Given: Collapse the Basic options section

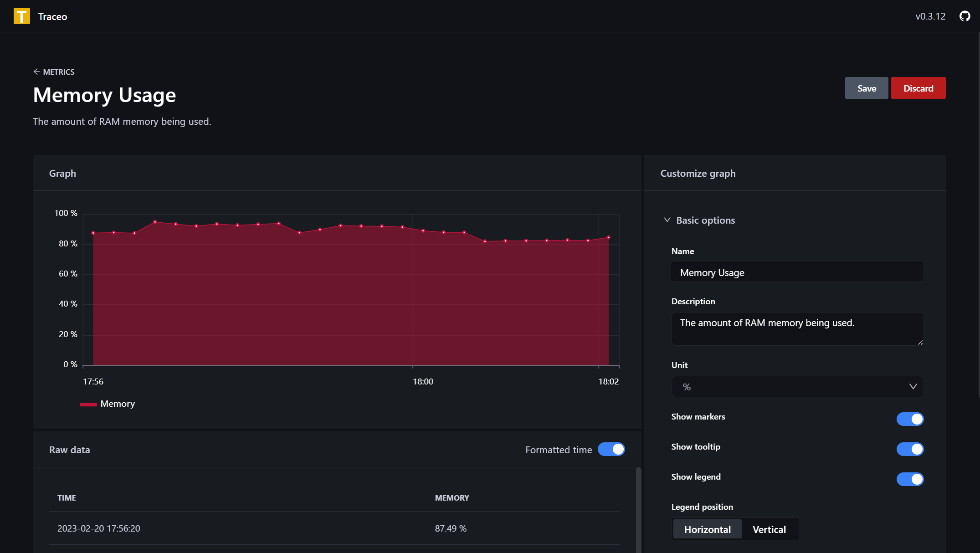Looking at the screenshot, I should click(667, 220).
